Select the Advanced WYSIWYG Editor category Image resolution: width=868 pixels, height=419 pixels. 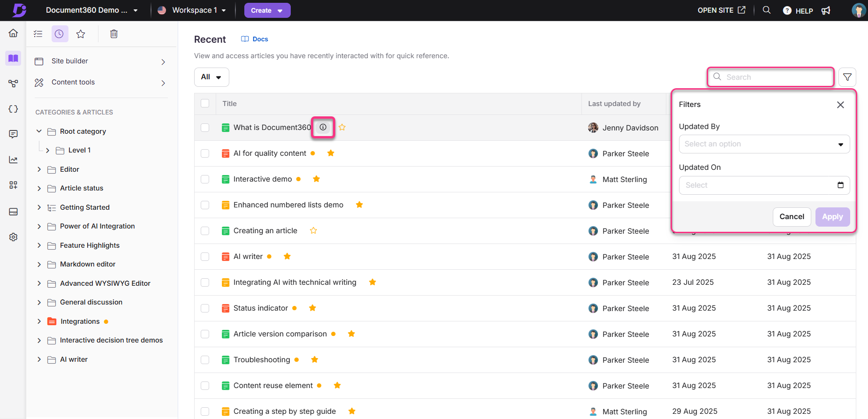105,283
